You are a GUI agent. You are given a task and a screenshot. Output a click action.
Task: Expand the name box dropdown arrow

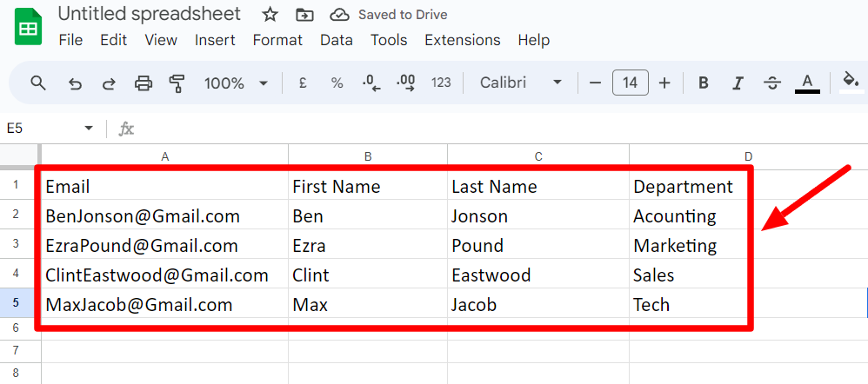click(89, 129)
